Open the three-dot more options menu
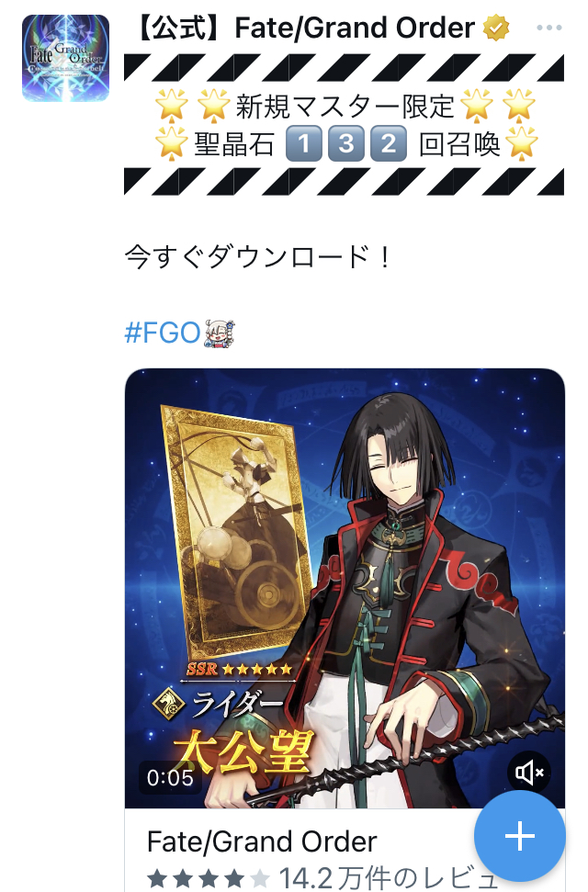This screenshot has width=588, height=892. pos(548,28)
